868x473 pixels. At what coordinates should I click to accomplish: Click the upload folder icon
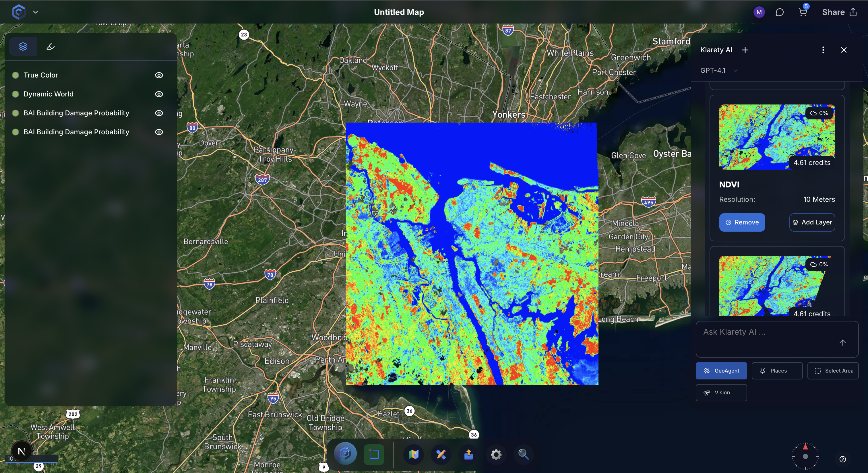468,454
